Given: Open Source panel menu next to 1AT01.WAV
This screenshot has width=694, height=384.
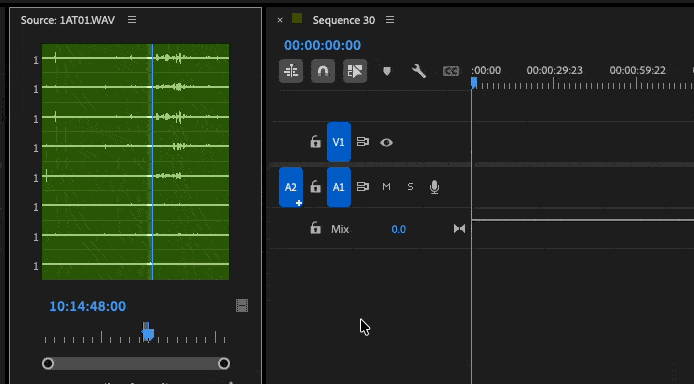Looking at the screenshot, I should click(x=132, y=20).
